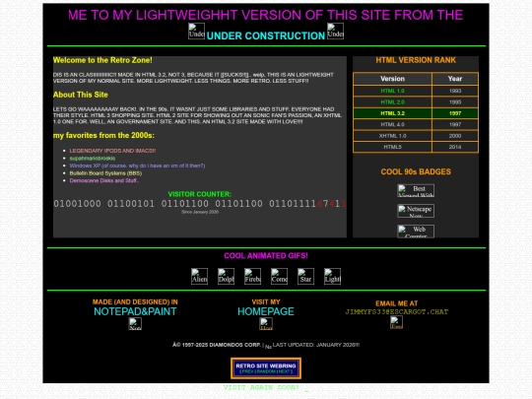Click the Comet animated GIF image
Viewport: 532px width, 399px height.
click(x=279, y=276)
